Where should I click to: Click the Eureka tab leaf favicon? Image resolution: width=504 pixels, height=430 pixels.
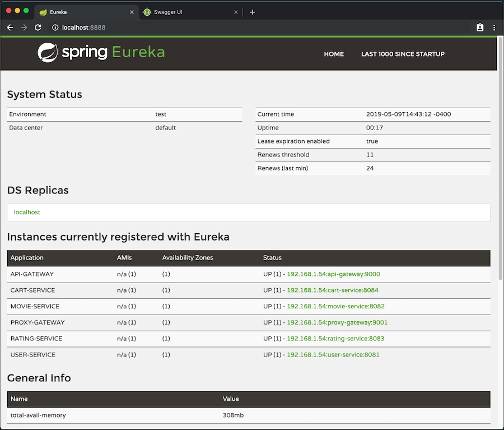click(43, 12)
